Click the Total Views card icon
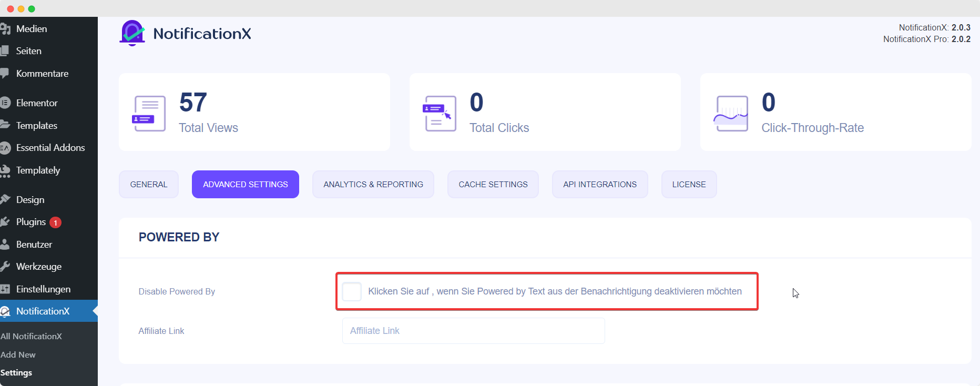The width and height of the screenshot is (980, 386). tap(149, 114)
